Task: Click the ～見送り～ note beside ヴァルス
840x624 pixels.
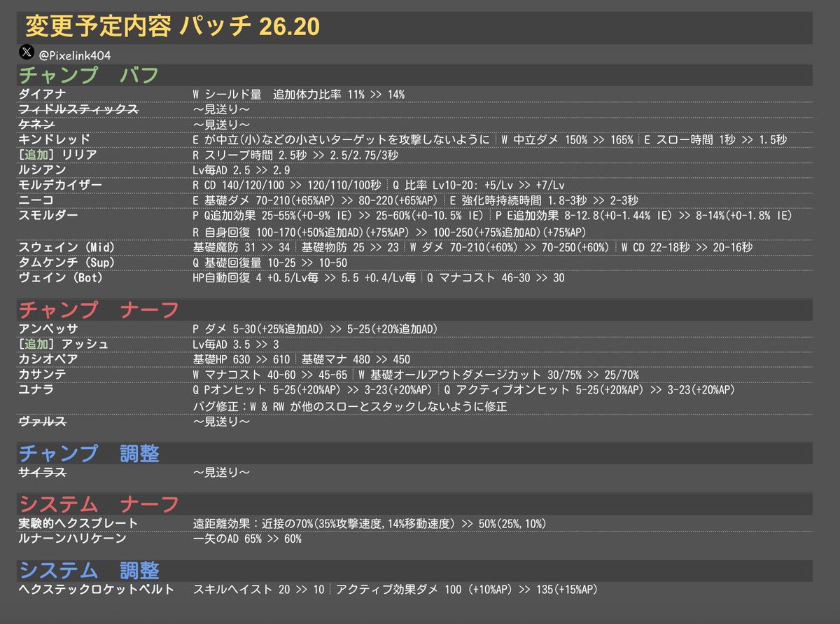Action: pyautogui.click(x=221, y=422)
